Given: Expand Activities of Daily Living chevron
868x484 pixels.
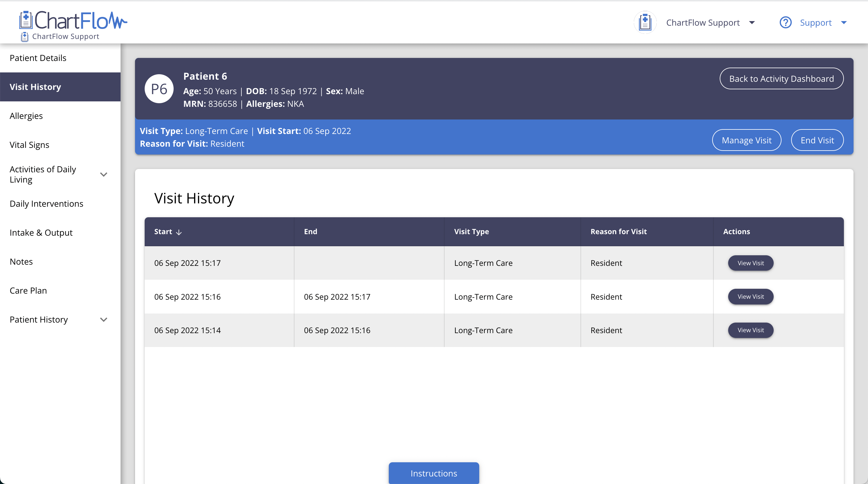Looking at the screenshot, I should [x=103, y=174].
